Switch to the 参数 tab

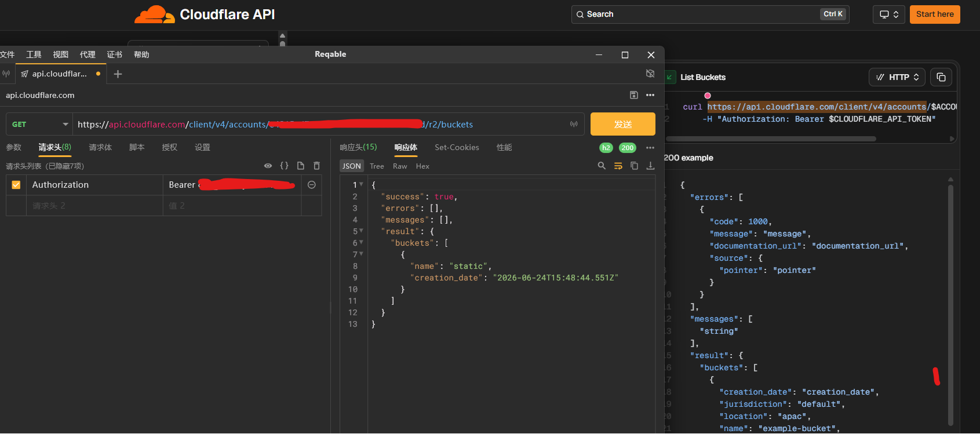coord(14,148)
